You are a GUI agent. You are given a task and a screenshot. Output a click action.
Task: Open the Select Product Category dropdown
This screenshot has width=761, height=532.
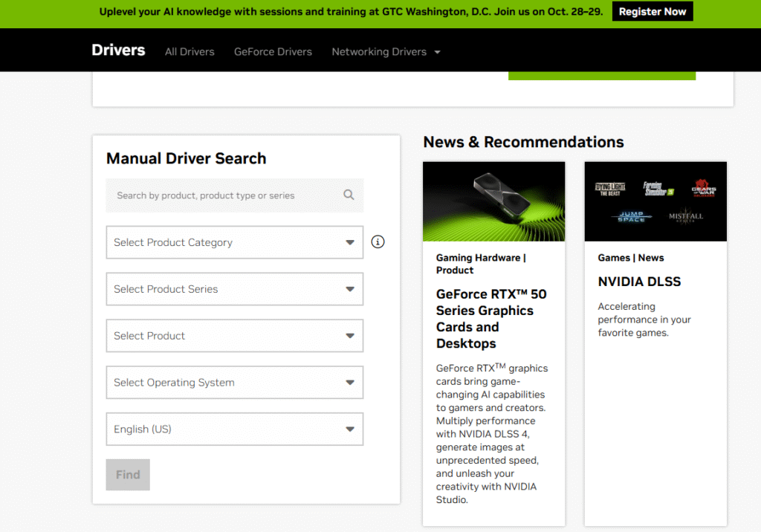[x=234, y=242]
